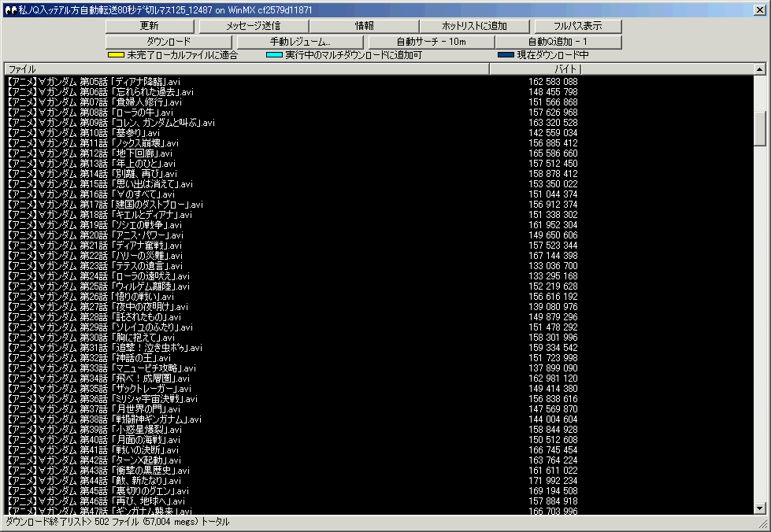This screenshot has height=532, width=771.
Task: Open 情報 user info
Action: pos(365,26)
